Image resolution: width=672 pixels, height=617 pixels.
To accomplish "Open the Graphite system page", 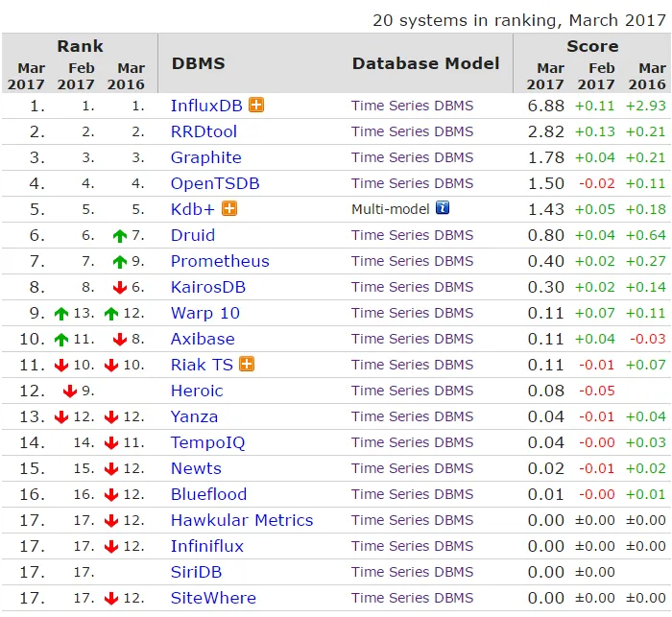I will pyautogui.click(x=205, y=157).
